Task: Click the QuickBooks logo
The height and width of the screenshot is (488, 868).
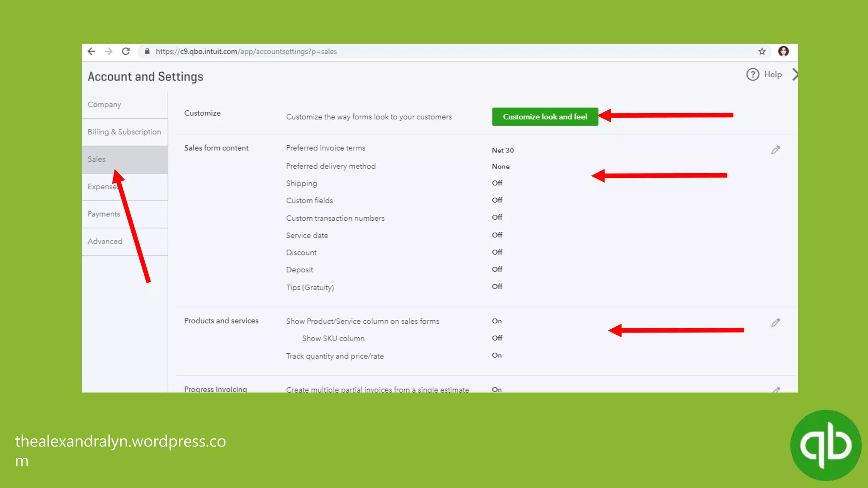Action: coord(826,445)
